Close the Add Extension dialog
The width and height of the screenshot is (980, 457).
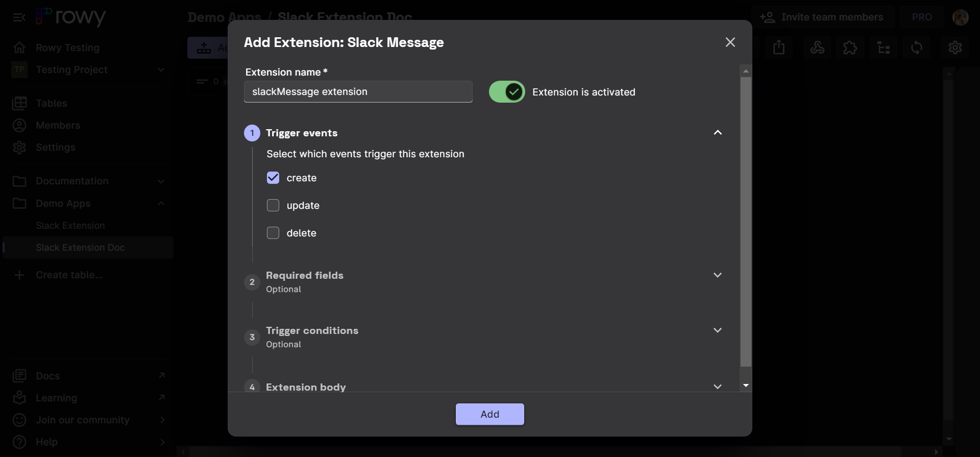[730, 42]
